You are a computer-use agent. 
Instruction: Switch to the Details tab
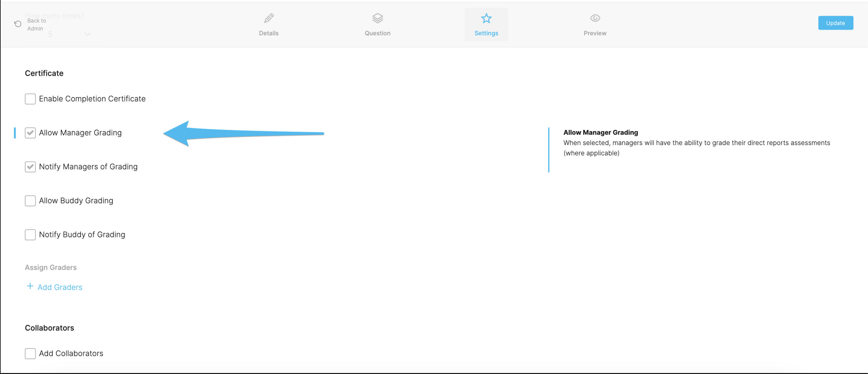pos(268,25)
